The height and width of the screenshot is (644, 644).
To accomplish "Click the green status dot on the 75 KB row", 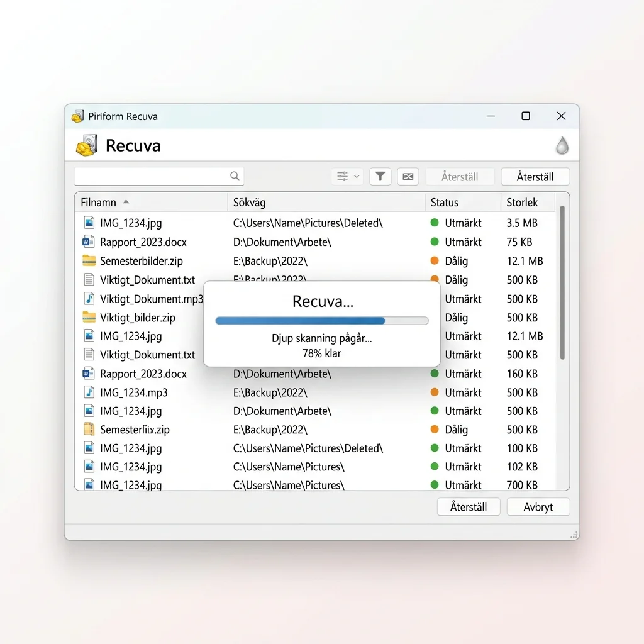I will point(435,241).
